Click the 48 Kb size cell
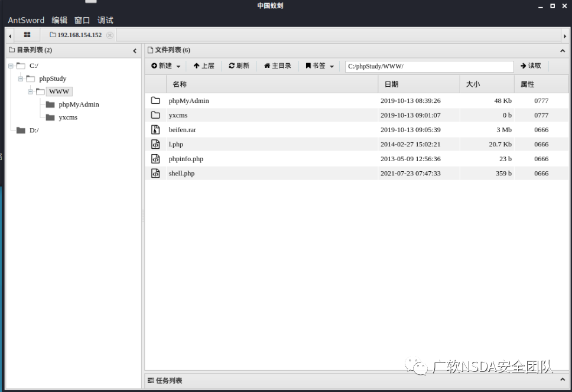572x392 pixels. (503, 100)
